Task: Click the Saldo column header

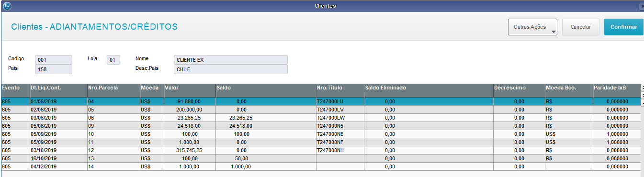Action: (x=266, y=91)
